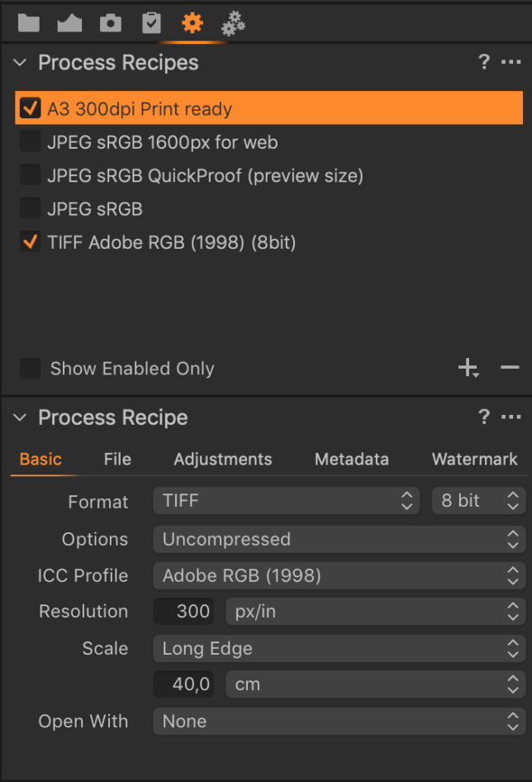Screen dimensions: 532x782
Task: Click the Resolution value field showing 300
Action: (x=183, y=611)
